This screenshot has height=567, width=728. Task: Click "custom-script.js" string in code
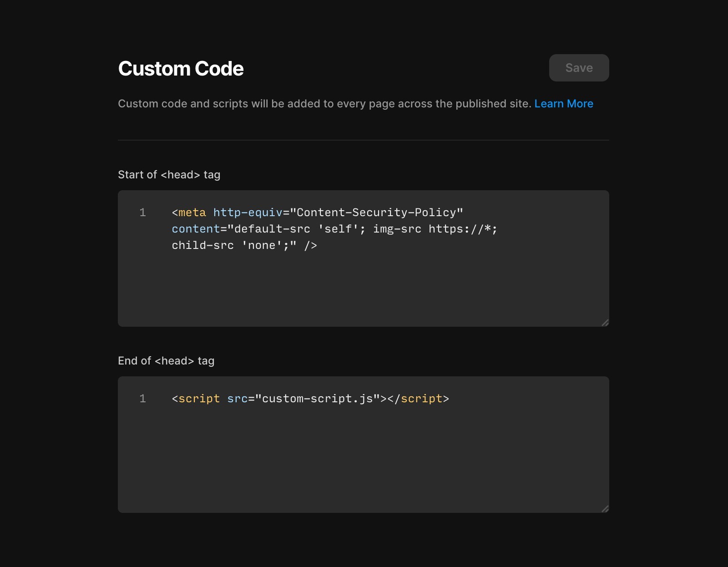pyautogui.click(x=318, y=399)
